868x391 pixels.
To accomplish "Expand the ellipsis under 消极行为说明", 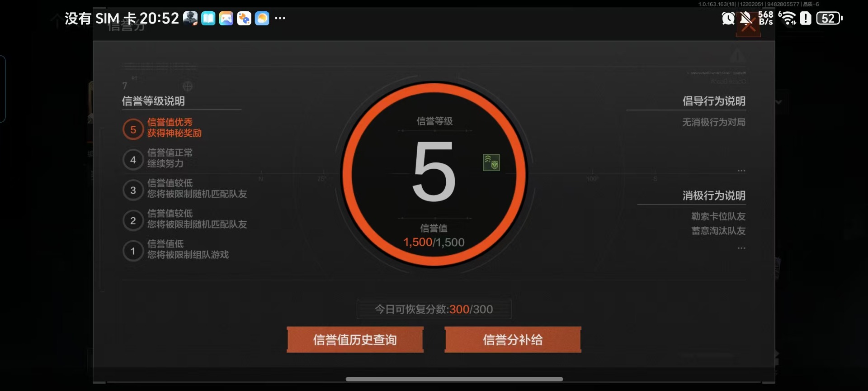I will point(741,248).
